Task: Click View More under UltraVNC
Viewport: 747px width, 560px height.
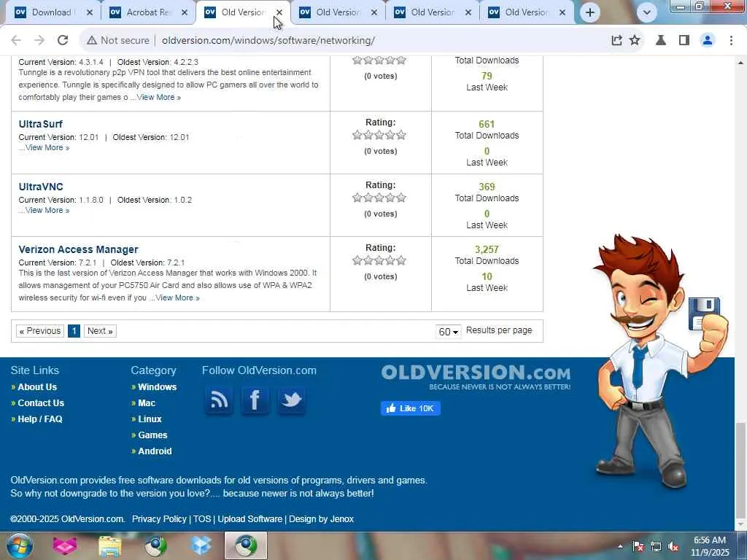Action: coord(47,211)
